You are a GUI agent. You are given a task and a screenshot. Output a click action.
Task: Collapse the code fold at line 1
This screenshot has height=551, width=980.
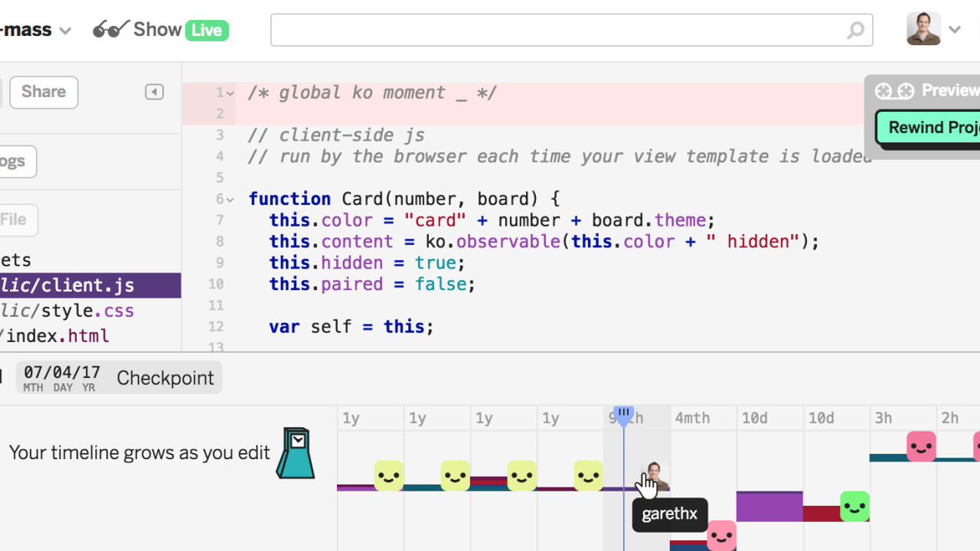coord(230,93)
